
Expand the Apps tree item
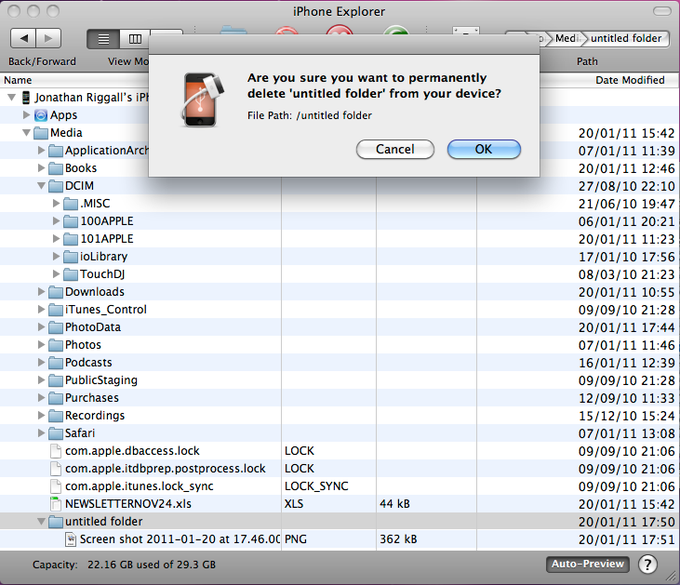tap(26, 115)
